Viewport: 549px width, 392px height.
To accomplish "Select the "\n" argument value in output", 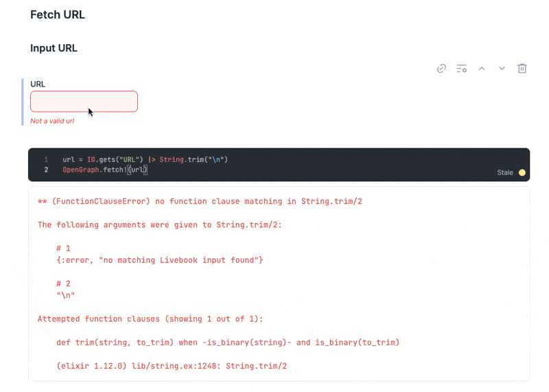I will click(65, 295).
